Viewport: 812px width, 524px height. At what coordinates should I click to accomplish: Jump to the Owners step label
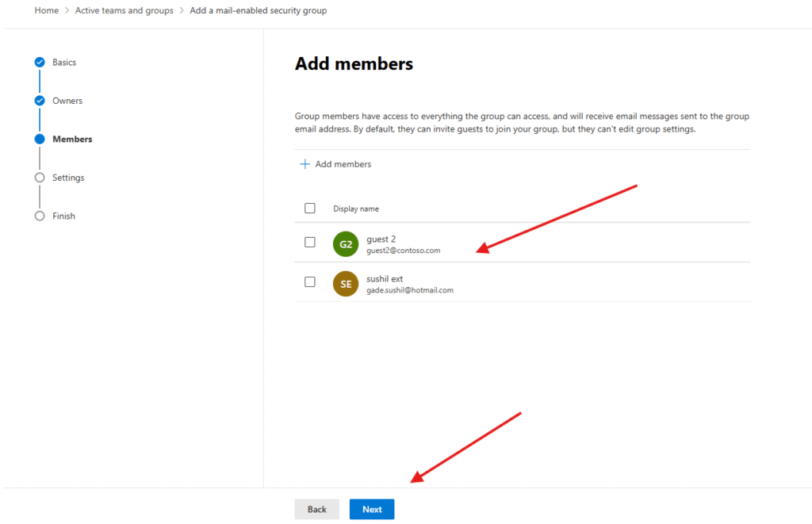coord(67,101)
